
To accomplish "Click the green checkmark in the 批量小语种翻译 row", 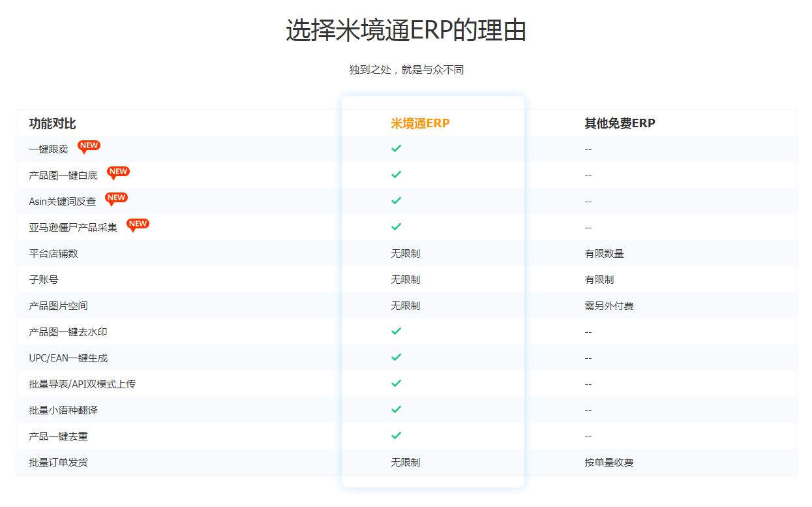I will (x=396, y=409).
